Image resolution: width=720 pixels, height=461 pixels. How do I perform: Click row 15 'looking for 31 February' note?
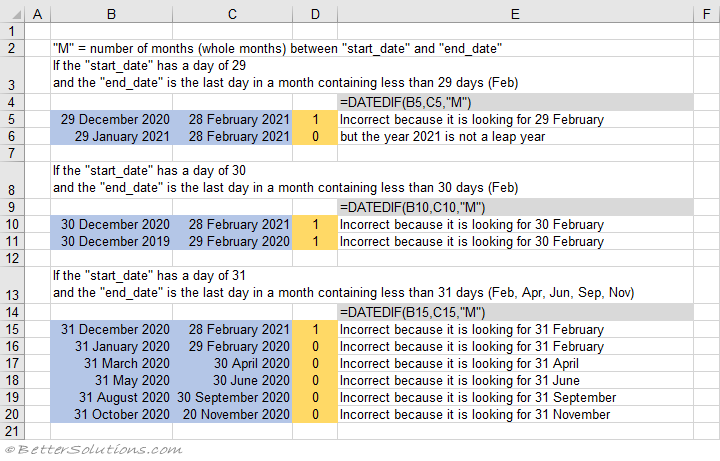(472, 329)
